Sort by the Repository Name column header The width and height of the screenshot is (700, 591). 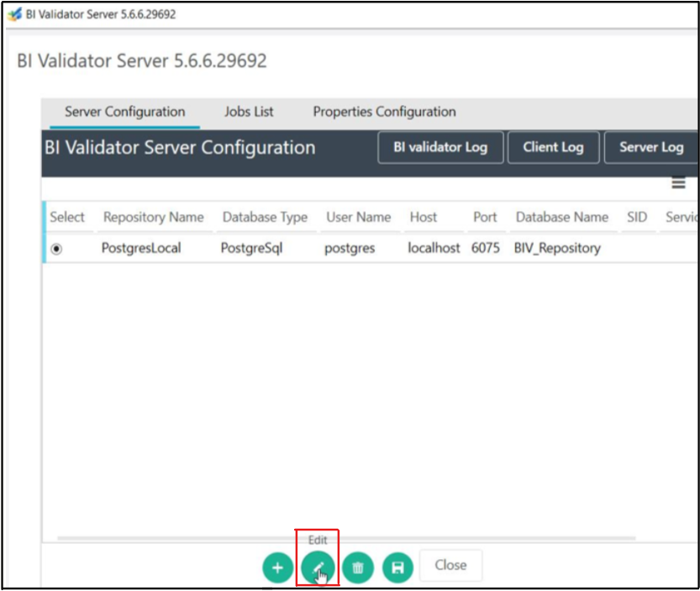click(153, 217)
